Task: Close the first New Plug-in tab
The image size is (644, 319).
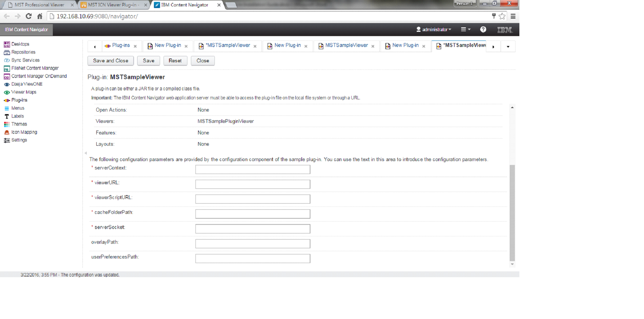Action: (x=186, y=46)
